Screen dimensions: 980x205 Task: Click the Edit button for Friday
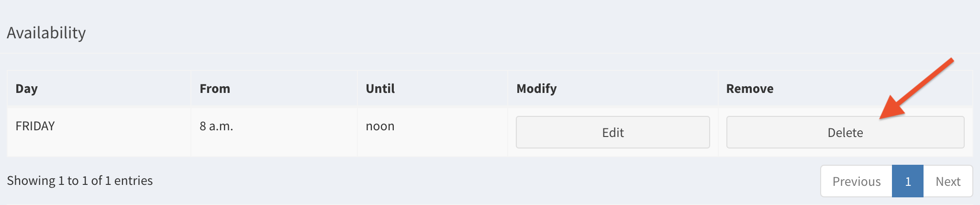[x=612, y=132]
